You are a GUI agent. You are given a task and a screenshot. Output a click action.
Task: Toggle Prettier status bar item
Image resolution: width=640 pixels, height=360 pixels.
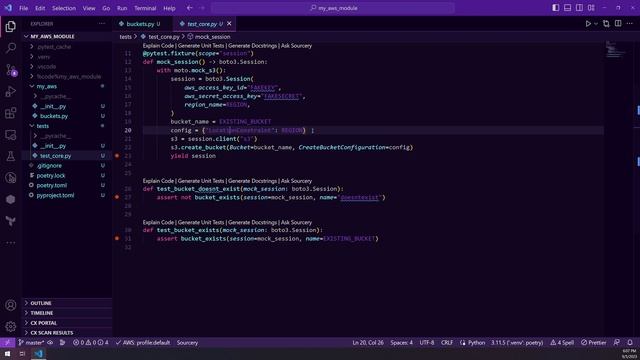click(x=593, y=342)
